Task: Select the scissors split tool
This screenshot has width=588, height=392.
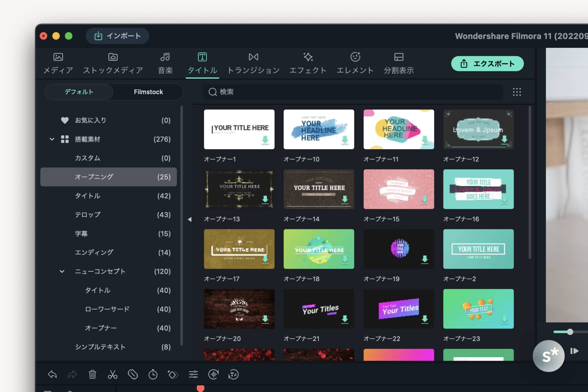Action: click(x=113, y=374)
